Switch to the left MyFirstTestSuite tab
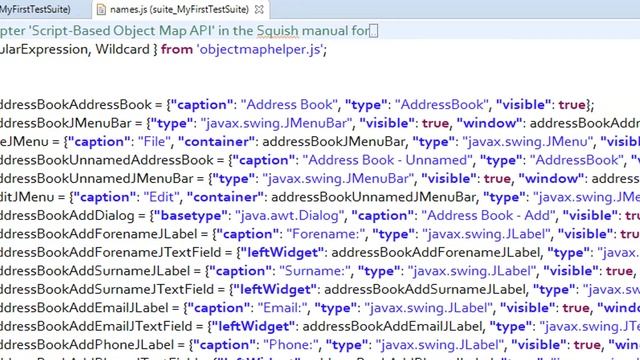The image size is (640, 360). tap(37, 9)
